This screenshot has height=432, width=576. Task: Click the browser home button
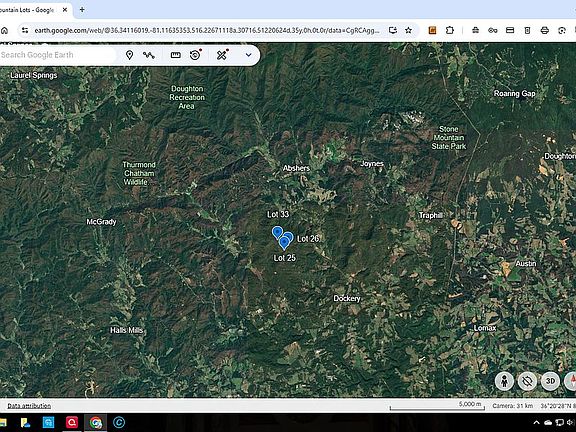(x=4, y=30)
